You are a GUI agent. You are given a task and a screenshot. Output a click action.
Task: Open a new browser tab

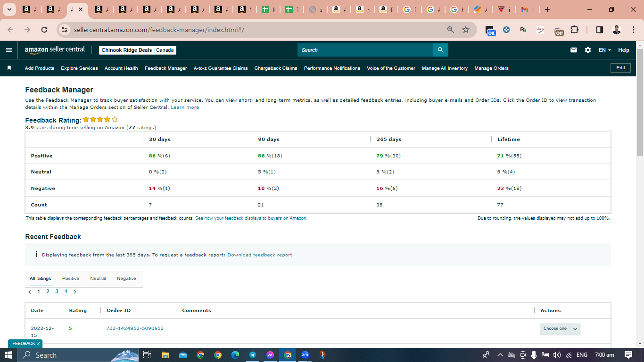pos(547,9)
